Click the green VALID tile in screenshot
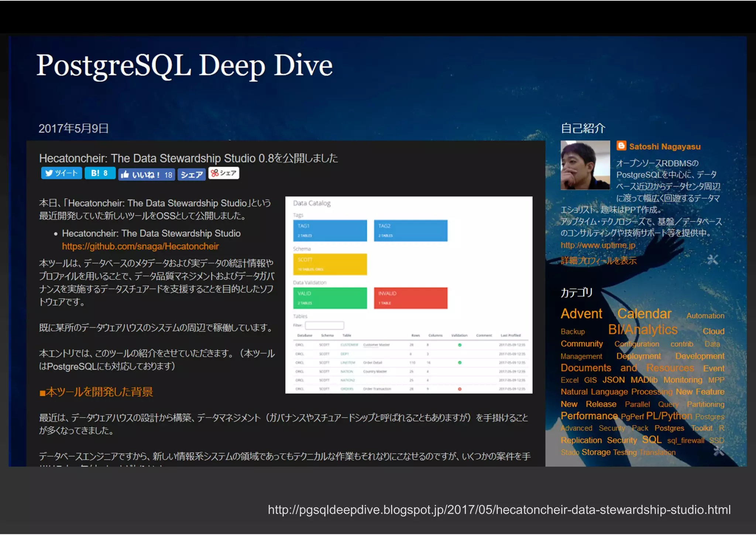The height and width of the screenshot is (535, 756). click(330, 298)
